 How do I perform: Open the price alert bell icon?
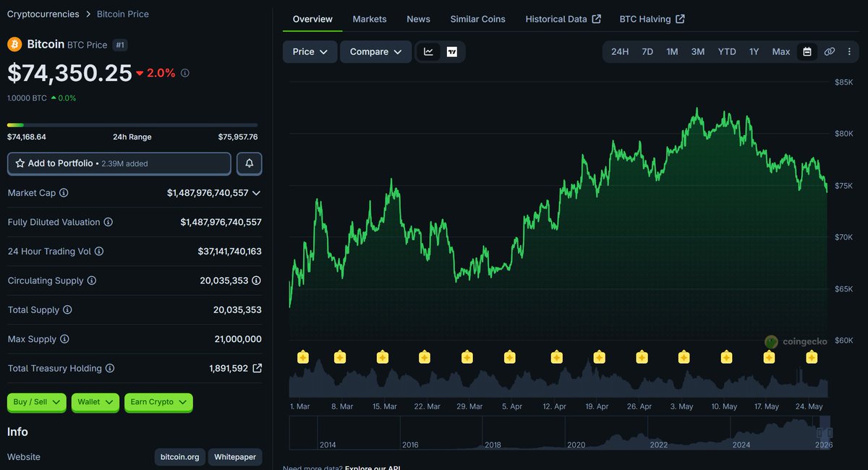[x=250, y=163]
